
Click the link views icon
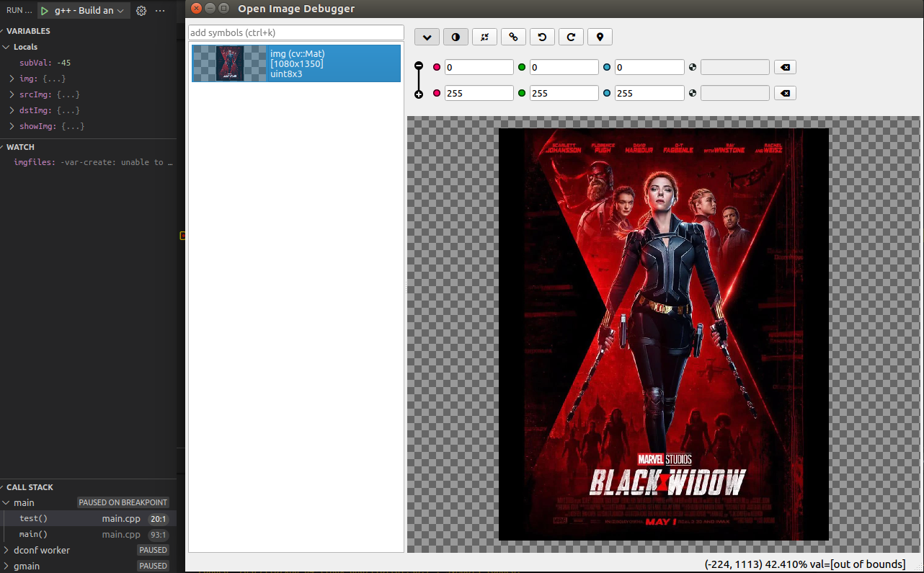point(513,37)
